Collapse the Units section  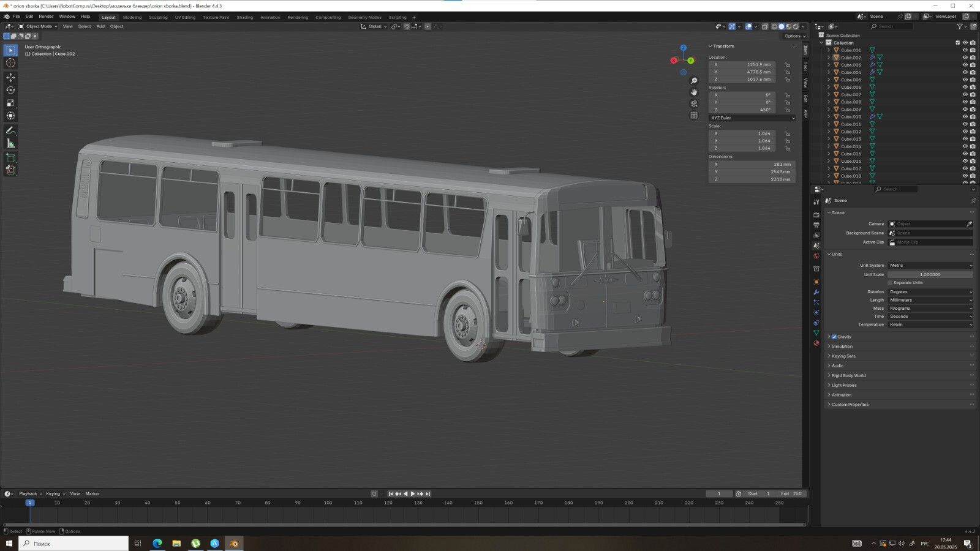(833, 254)
